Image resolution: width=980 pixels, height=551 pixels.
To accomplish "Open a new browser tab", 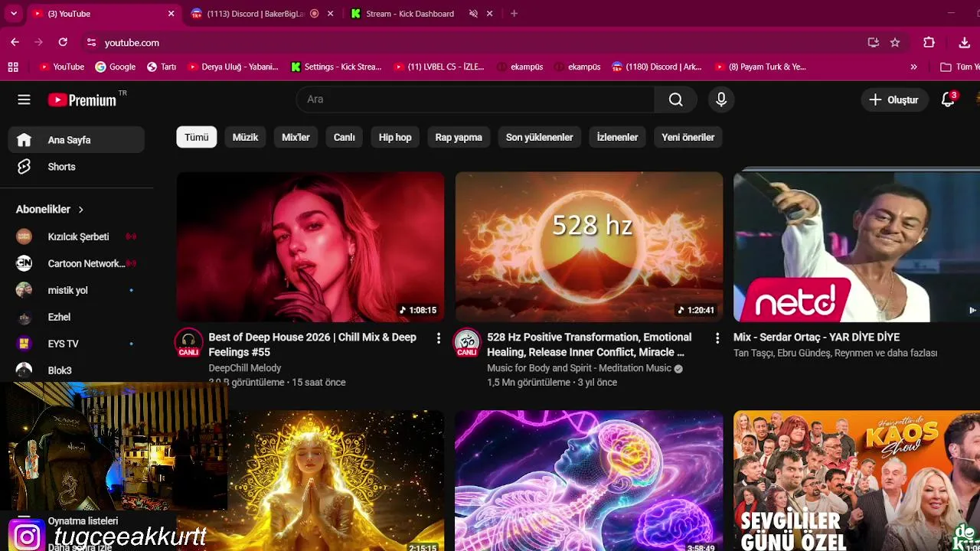I will click(x=514, y=14).
